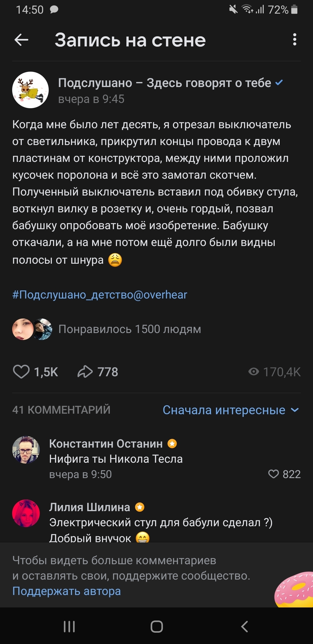
Task: Tap the back arrow in header
Action: 21,40
